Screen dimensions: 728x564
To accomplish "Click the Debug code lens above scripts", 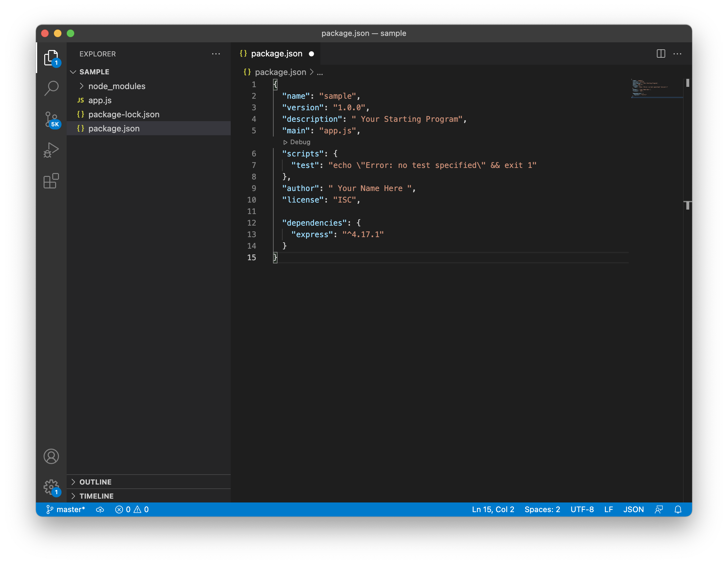I will pyautogui.click(x=297, y=142).
